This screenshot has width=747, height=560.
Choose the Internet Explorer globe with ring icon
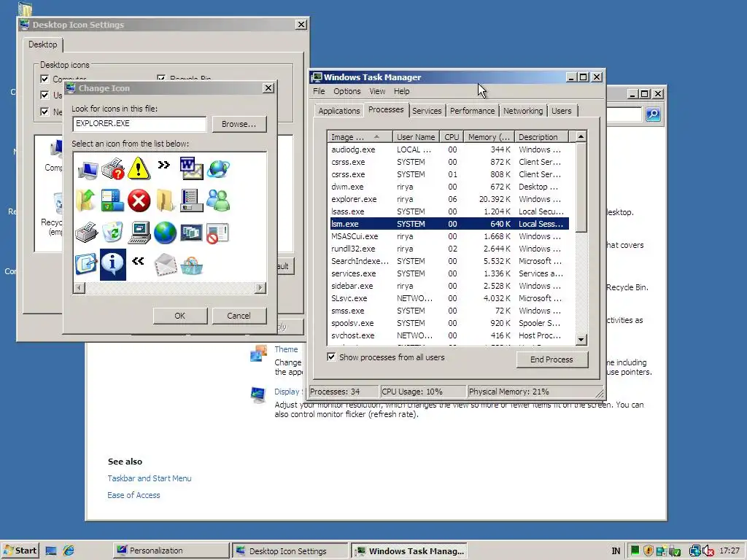218,169
